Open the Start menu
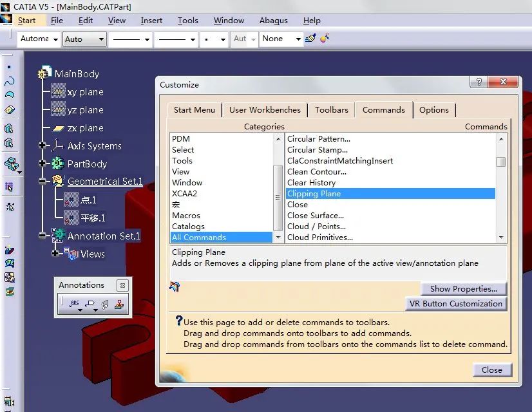The height and width of the screenshot is (412, 532). point(26,21)
